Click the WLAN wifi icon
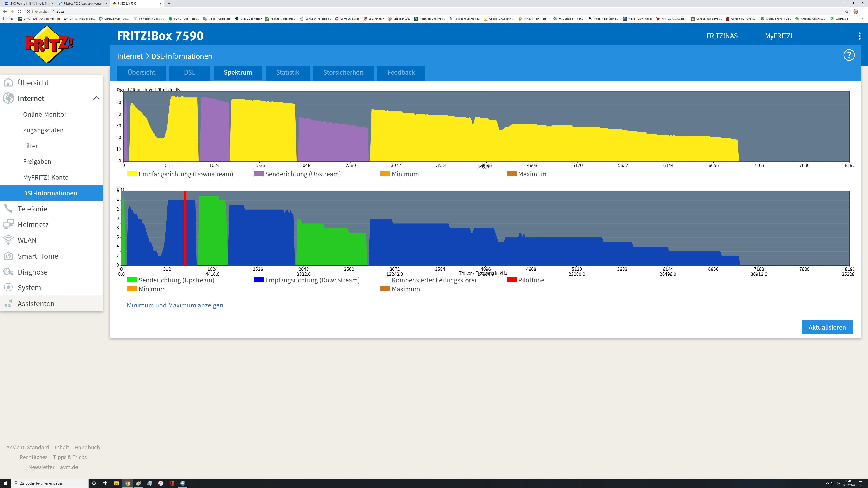Screen dimensions: 868x488 pos(8,240)
